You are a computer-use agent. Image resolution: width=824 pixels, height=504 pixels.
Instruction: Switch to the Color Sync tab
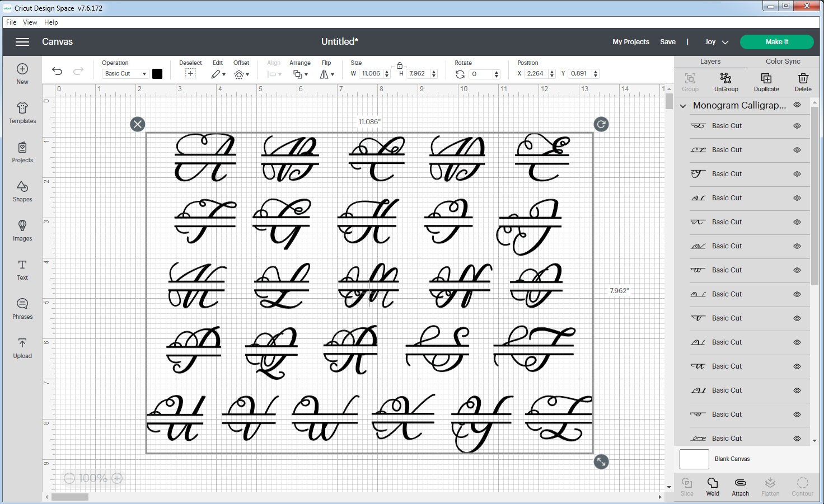(782, 61)
